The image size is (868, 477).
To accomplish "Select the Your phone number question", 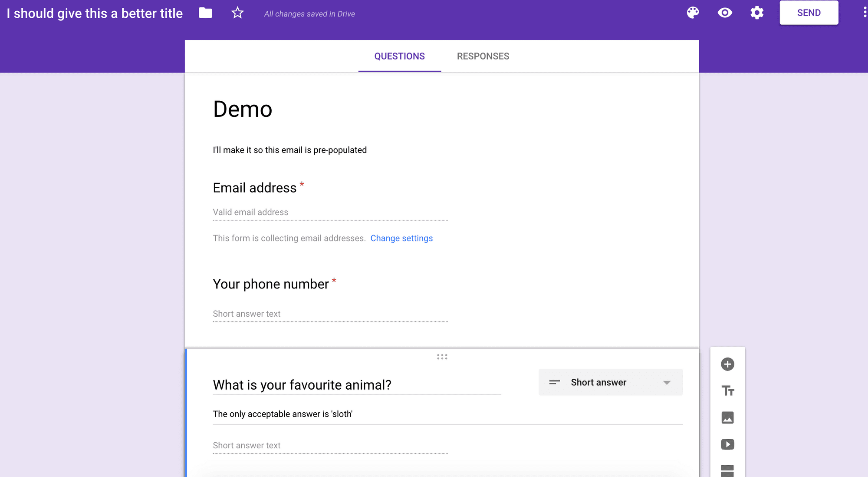I will (271, 284).
